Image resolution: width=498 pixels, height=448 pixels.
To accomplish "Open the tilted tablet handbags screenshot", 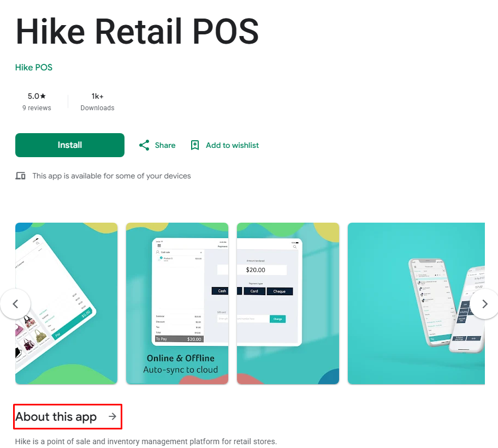I will pos(67,303).
